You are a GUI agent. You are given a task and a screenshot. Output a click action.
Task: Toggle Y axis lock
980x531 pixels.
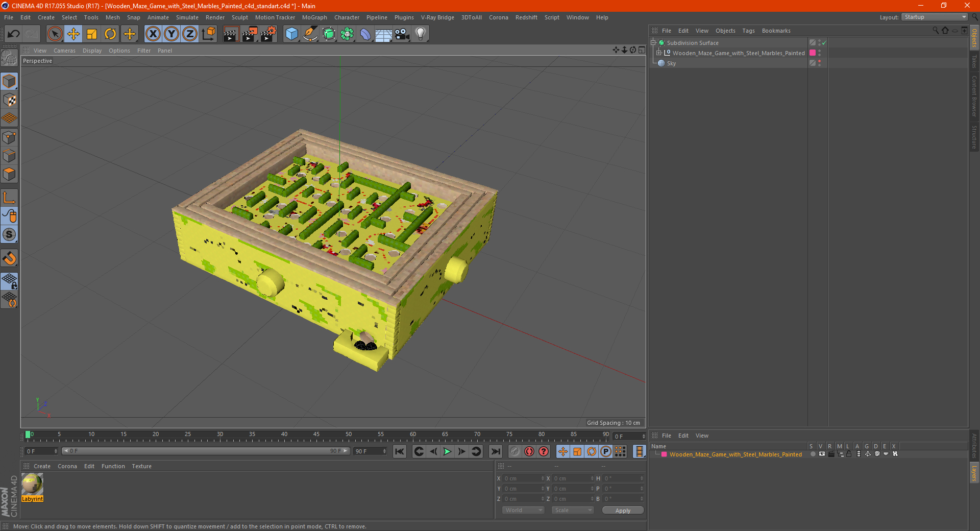(171, 34)
